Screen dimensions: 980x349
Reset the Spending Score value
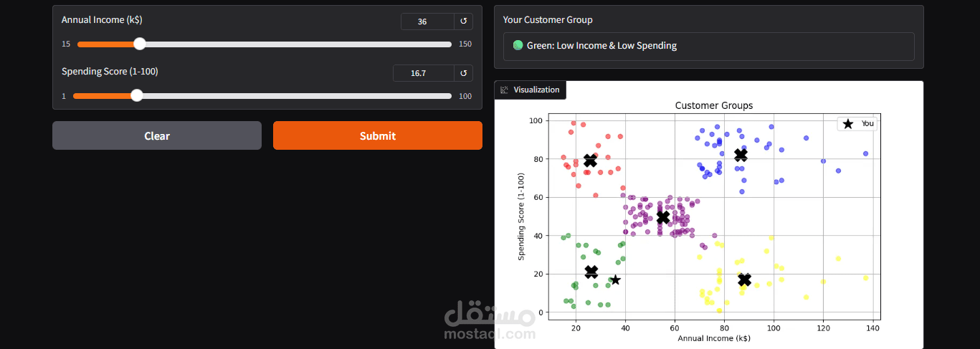click(463, 73)
